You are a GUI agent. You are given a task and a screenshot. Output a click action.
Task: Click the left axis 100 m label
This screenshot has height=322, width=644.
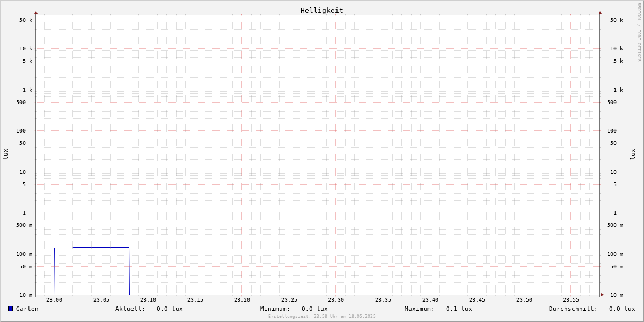click(24, 254)
